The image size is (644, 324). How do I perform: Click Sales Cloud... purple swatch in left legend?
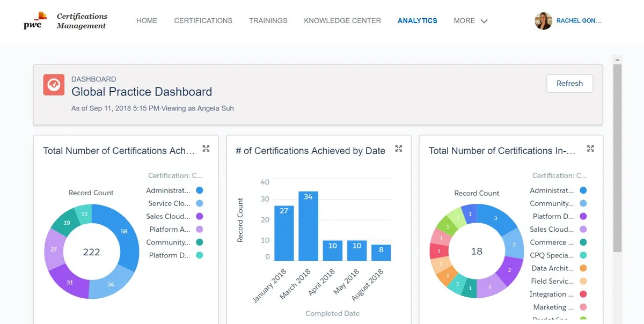pos(200,216)
